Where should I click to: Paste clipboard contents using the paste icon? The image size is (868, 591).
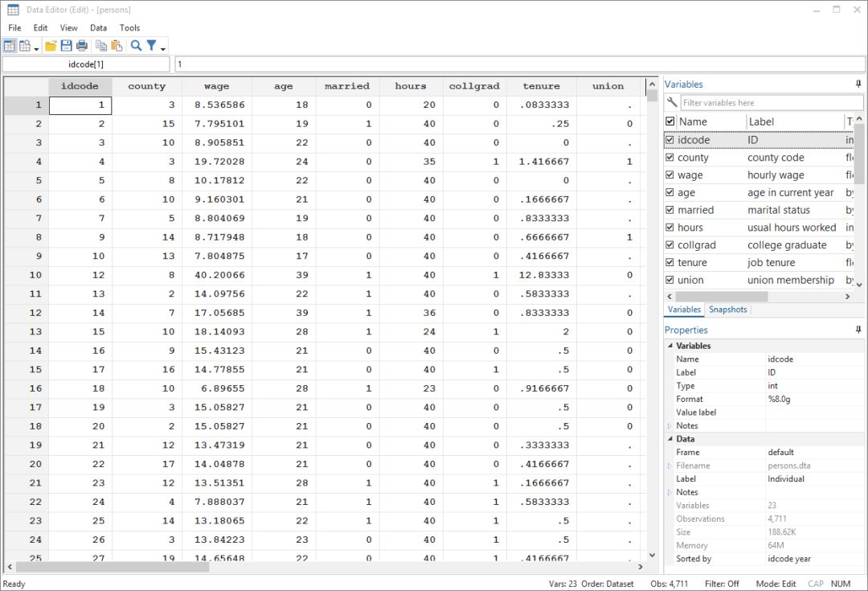(118, 46)
